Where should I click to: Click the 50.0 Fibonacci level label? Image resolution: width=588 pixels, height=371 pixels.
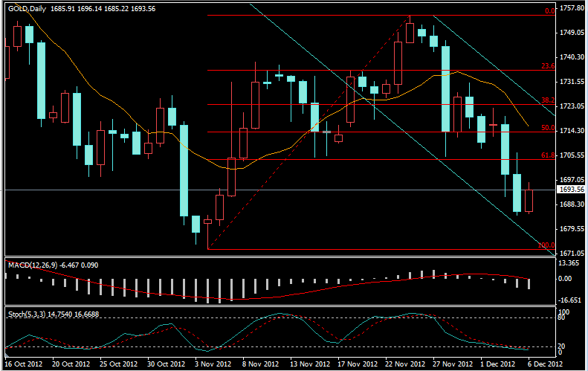tap(548, 128)
